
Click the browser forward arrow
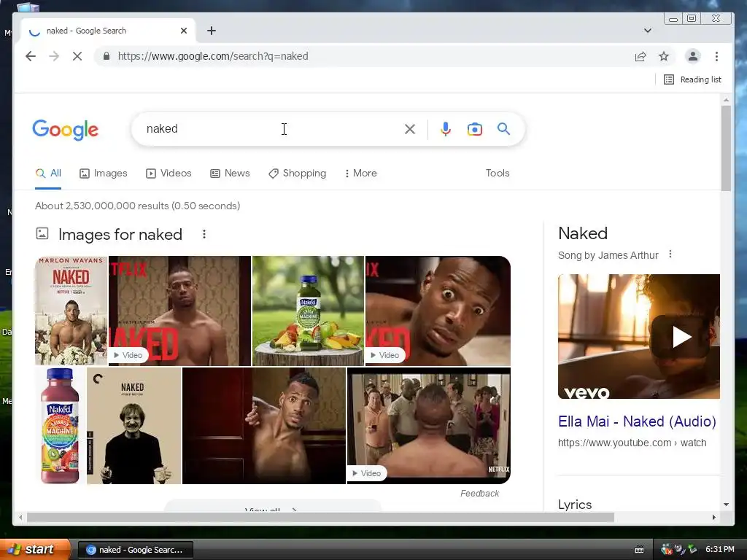pos(54,56)
